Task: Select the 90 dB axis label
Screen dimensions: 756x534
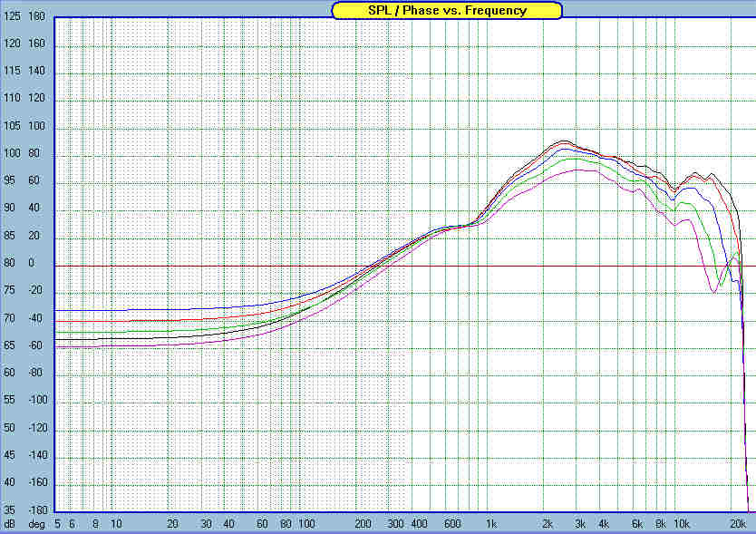Action: (x=9, y=209)
